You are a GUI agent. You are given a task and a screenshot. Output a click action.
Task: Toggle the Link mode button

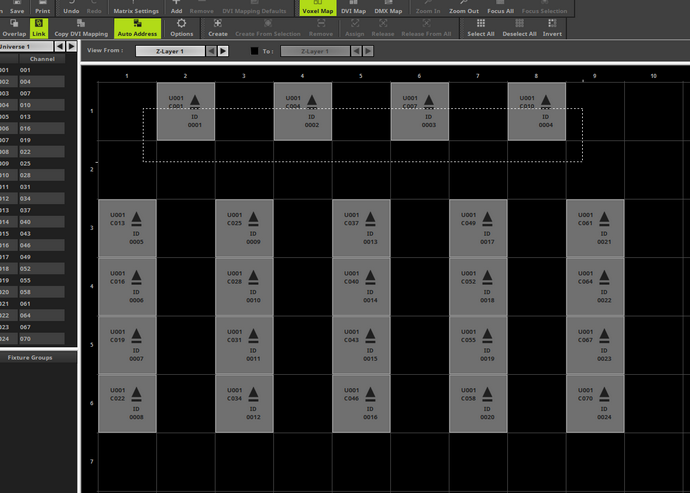click(39, 28)
